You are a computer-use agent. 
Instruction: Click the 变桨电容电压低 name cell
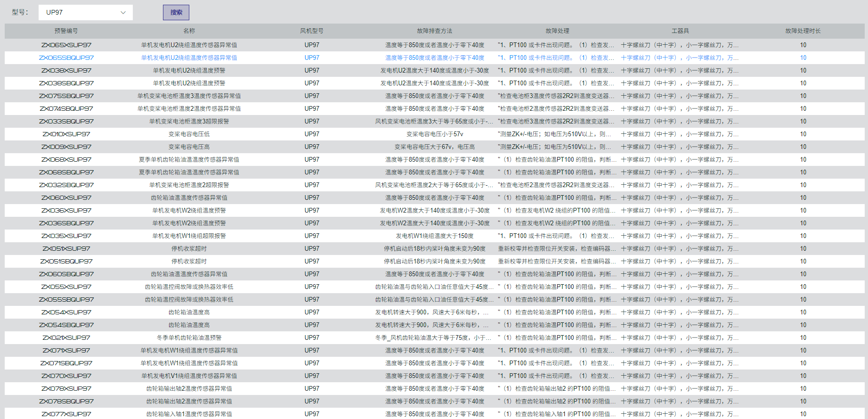(189, 134)
